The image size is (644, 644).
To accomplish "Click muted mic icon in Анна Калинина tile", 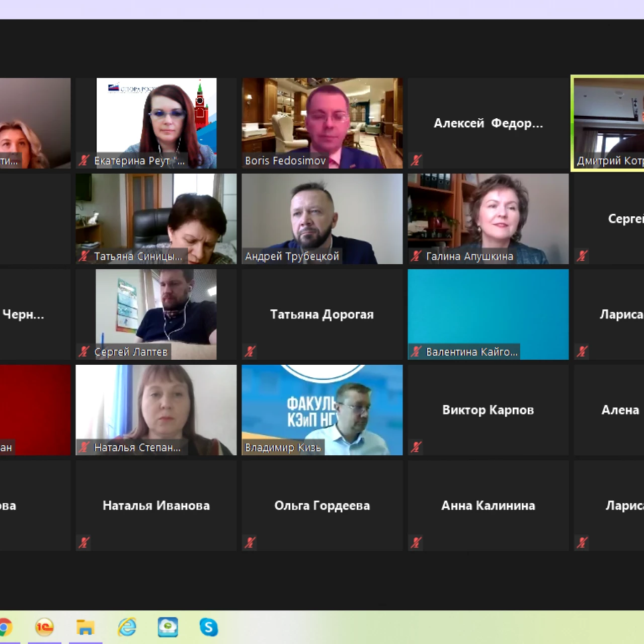I will coord(416,543).
